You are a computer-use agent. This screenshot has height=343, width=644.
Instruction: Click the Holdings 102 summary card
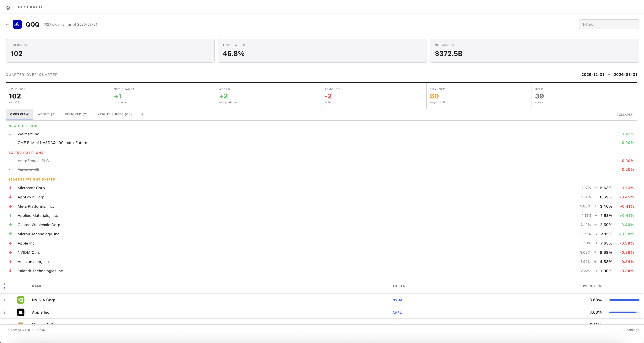pos(110,50)
